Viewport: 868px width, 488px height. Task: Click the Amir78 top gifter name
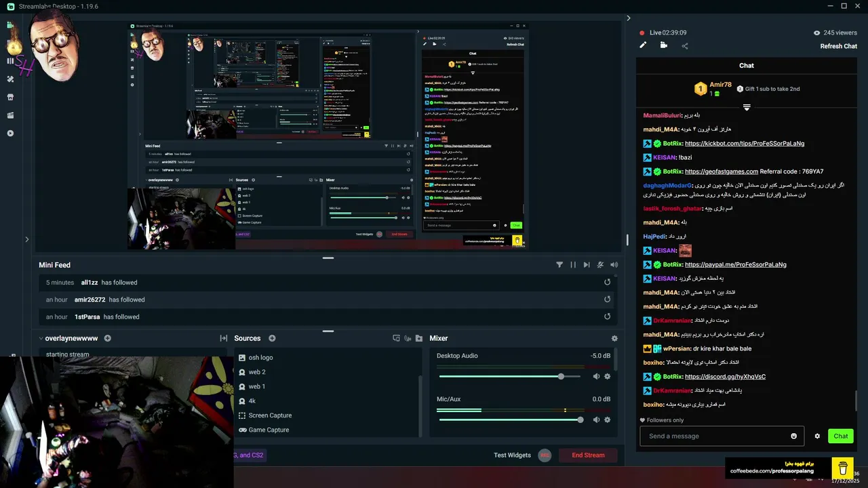[720, 85]
